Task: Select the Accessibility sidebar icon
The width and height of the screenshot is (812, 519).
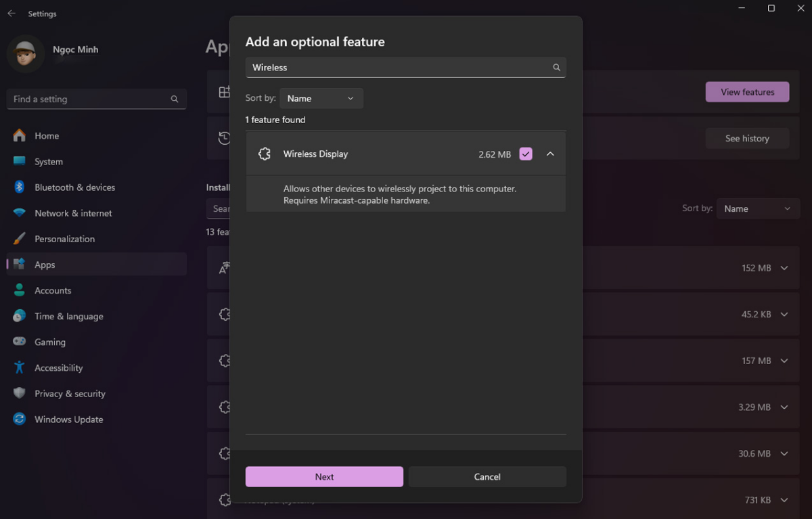Action: (x=20, y=368)
